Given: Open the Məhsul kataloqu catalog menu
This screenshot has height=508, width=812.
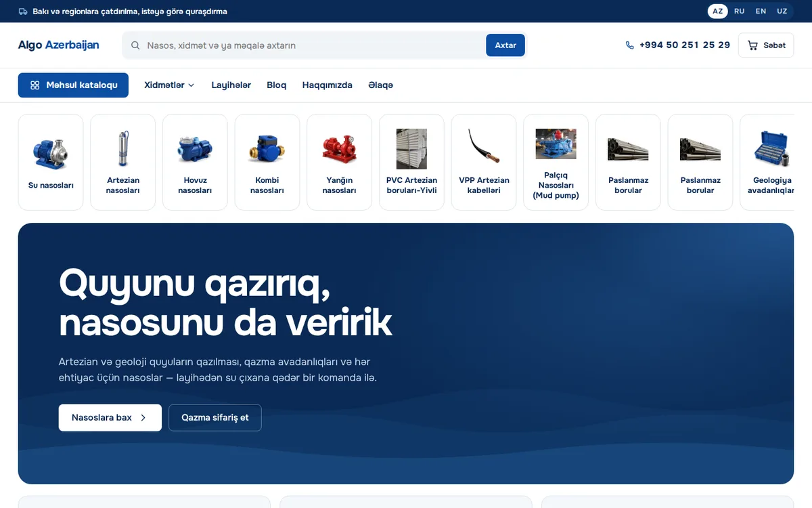Looking at the screenshot, I should [x=73, y=85].
